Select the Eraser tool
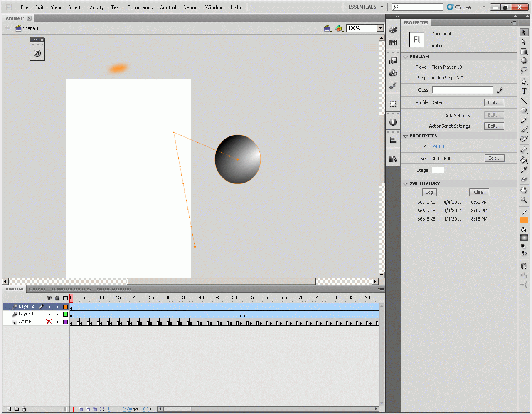 [x=524, y=179]
